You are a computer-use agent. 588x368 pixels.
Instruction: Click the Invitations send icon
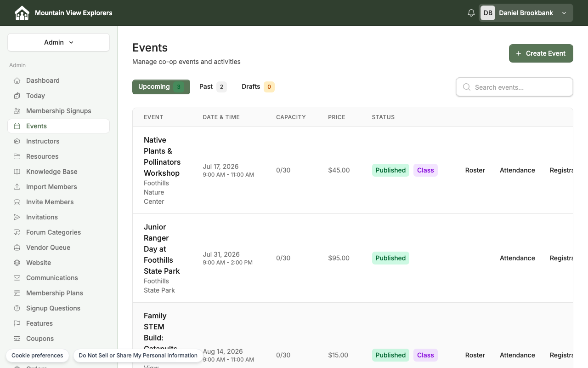pos(17,217)
